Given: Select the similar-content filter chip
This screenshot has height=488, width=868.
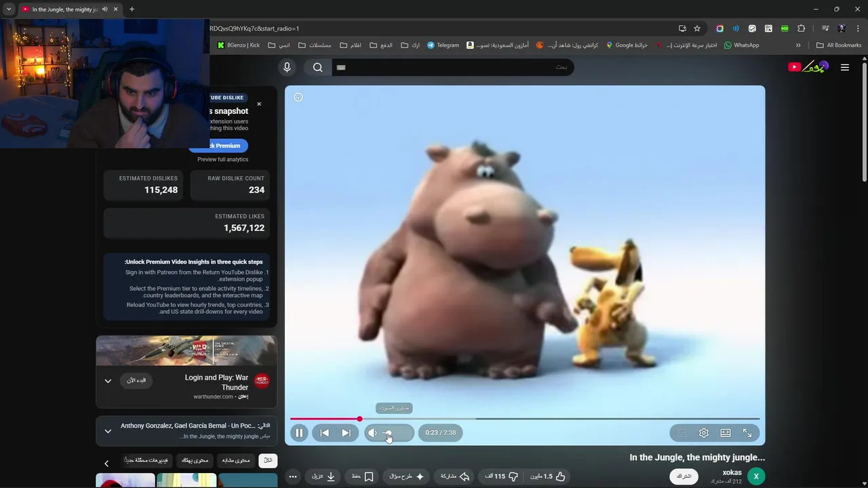Looking at the screenshot, I should [236, 460].
